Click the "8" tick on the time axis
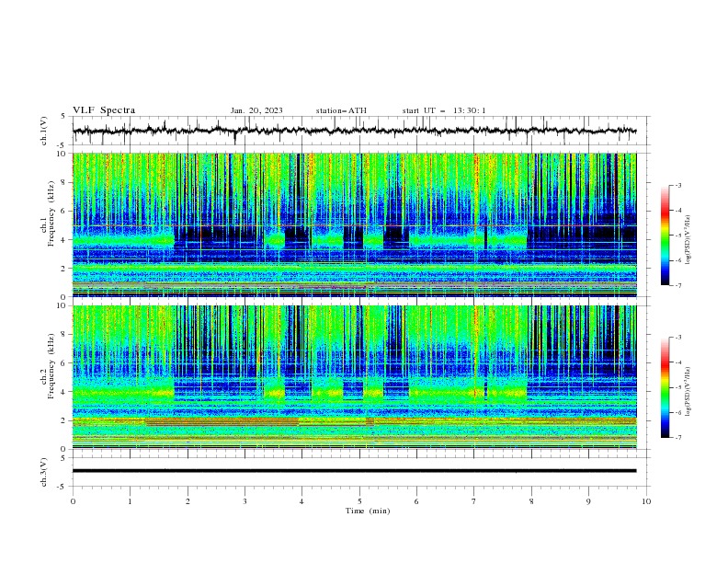This screenshot has width=728, height=563. coord(531,501)
